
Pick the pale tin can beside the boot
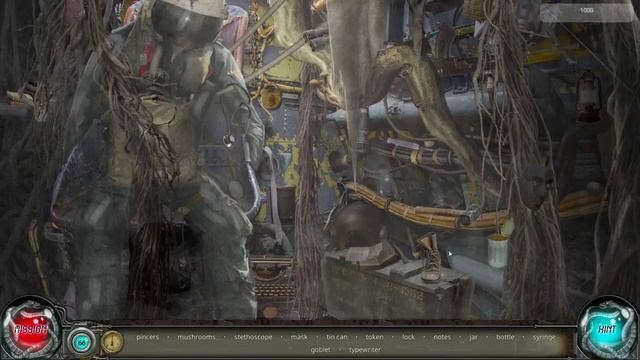[x=498, y=251]
